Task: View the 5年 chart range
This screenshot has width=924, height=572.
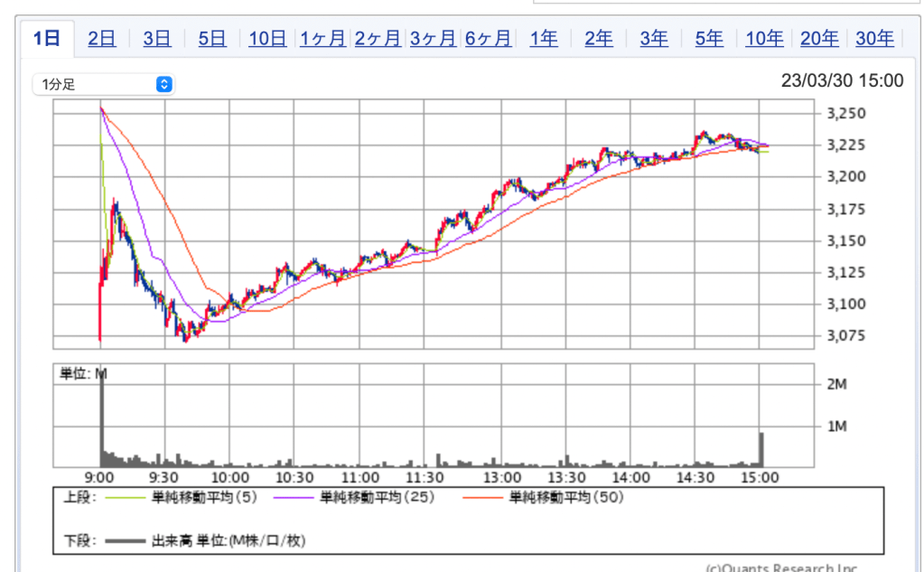Action: [709, 38]
